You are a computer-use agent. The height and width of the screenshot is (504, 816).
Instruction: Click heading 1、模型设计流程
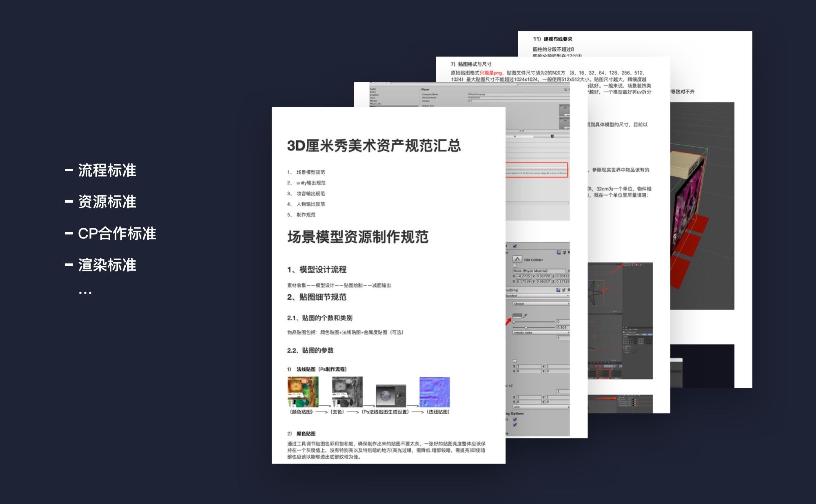tap(317, 270)
